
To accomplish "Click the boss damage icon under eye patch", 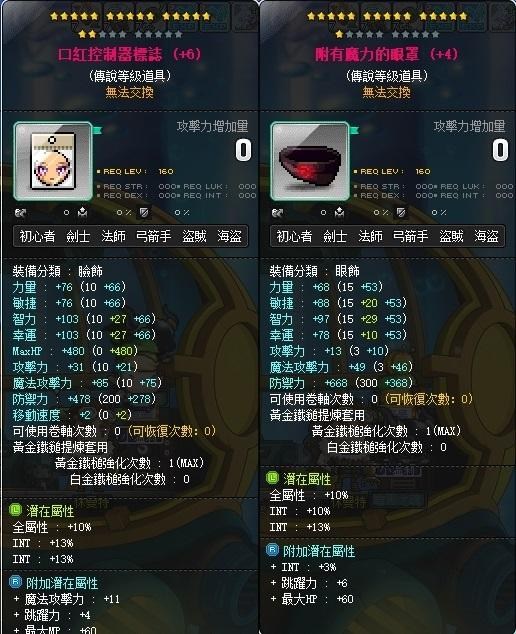I will (339, 212).
